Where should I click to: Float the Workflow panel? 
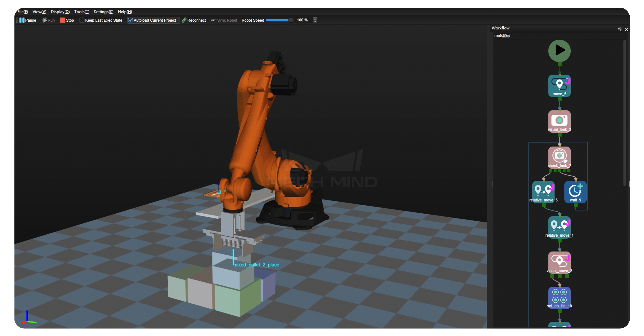click(x=619, y=29)
